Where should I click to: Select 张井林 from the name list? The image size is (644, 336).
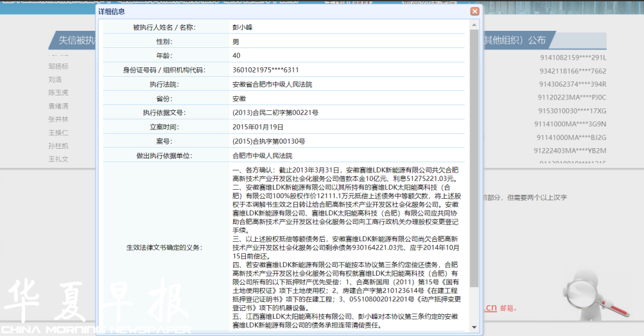(x=58, y=119)
